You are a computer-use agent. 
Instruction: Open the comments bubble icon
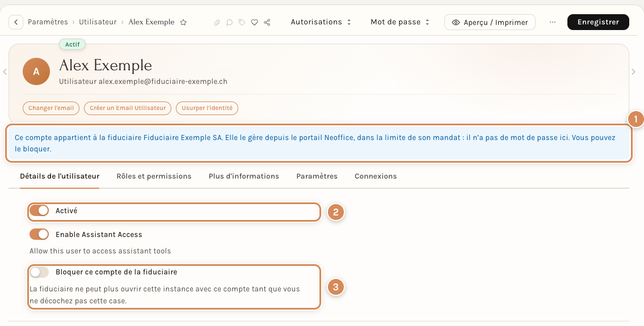pyautogui.click(x=230, y=23)
